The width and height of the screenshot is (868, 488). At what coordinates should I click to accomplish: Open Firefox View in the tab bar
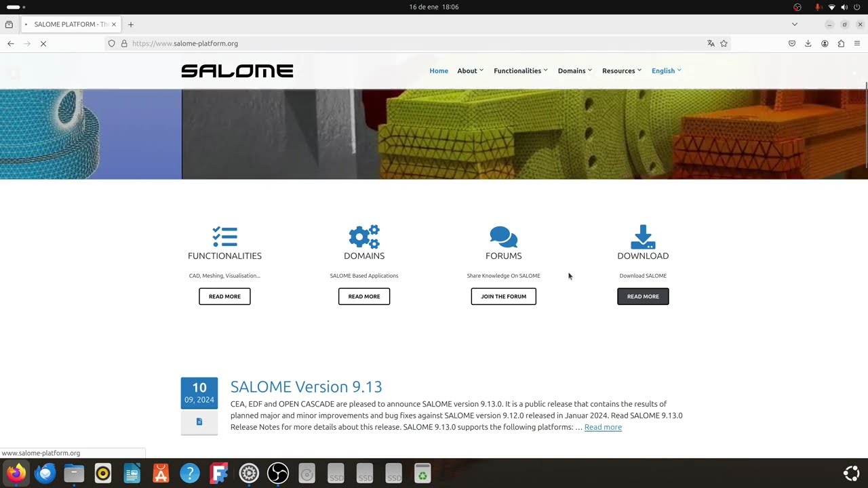click(x=9, y=24)
